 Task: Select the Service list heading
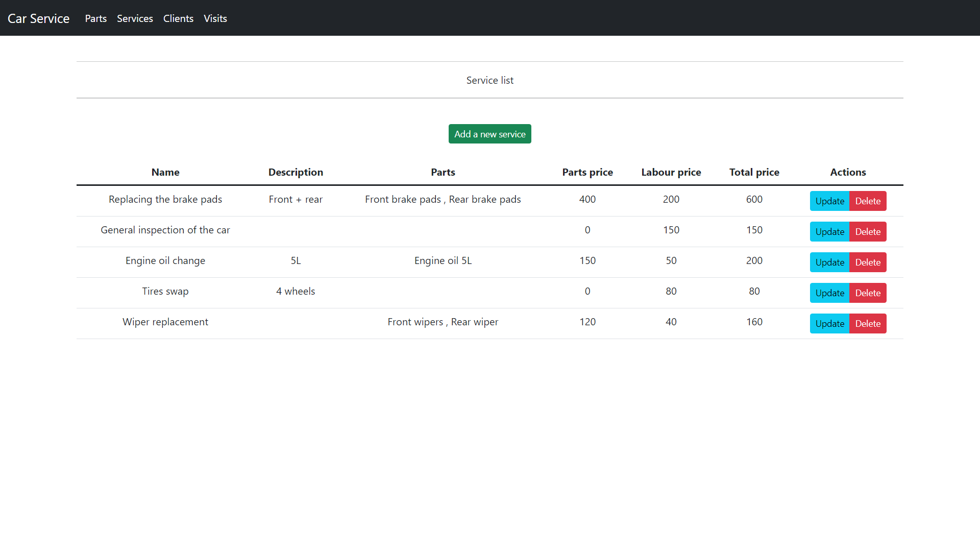coord(489,80)
